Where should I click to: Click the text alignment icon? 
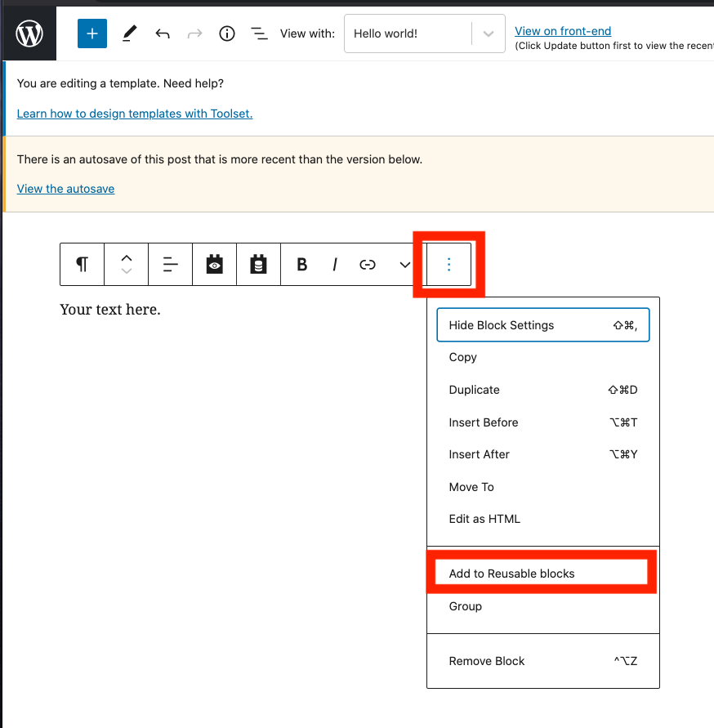coord(171,264)
